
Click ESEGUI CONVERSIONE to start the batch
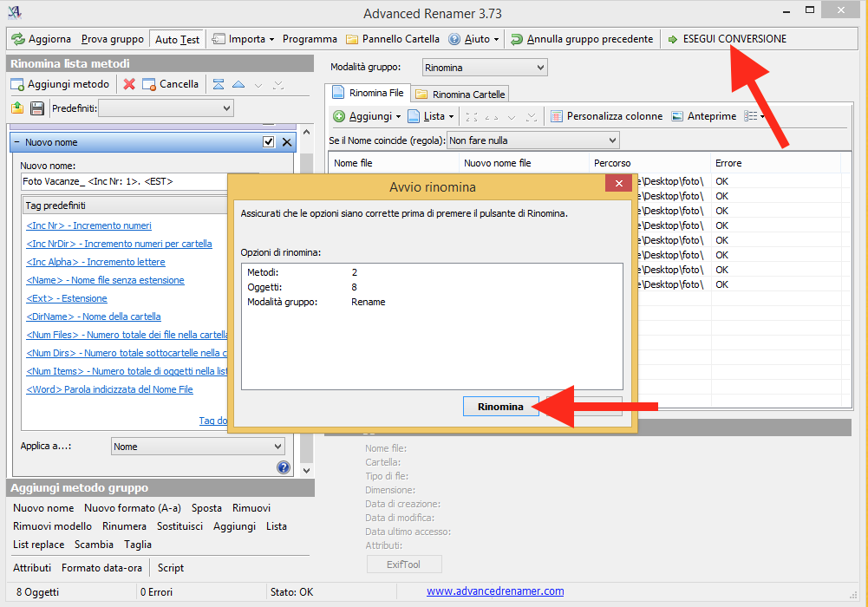(728, 39)
